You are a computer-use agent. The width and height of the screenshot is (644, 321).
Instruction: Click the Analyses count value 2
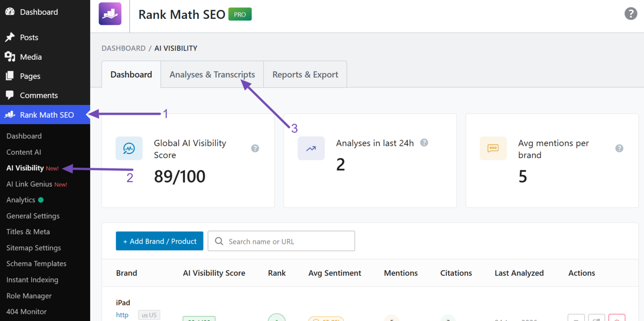point(340,165)
